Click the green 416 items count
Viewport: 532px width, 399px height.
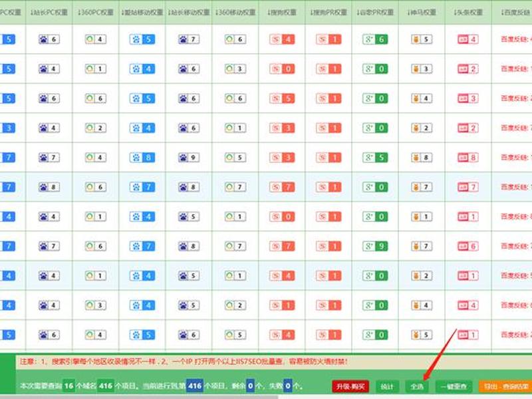pos(106,386)
